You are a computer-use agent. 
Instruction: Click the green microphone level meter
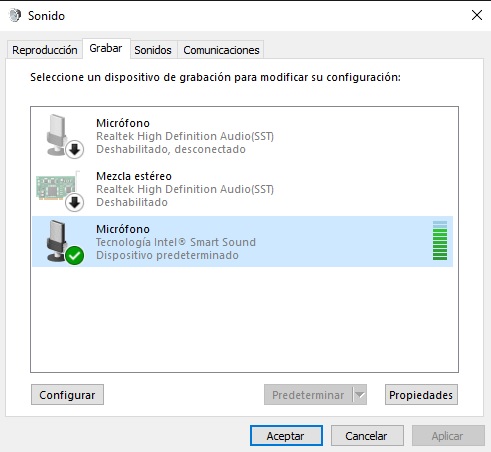(x=440, y=241)
